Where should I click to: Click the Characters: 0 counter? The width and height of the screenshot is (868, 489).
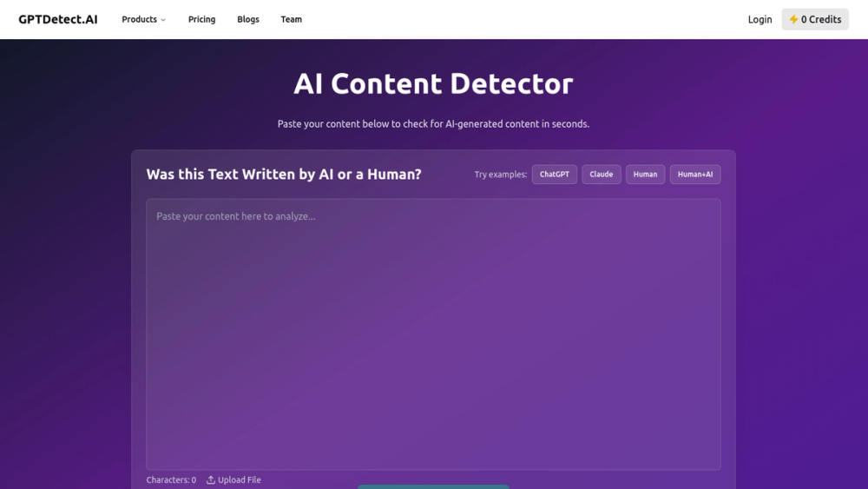[x=171, y=480]
